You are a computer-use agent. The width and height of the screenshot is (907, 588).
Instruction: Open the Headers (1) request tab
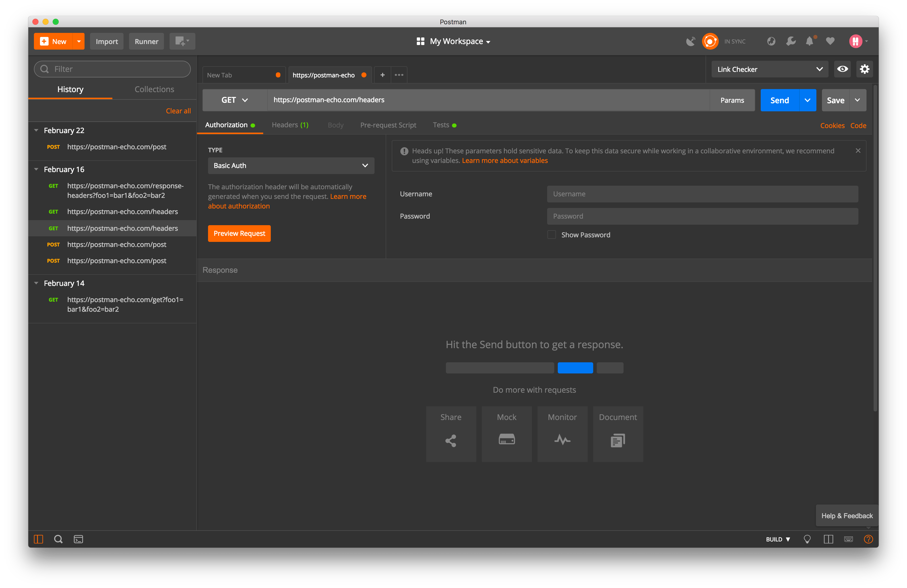(x=290, y=125)
